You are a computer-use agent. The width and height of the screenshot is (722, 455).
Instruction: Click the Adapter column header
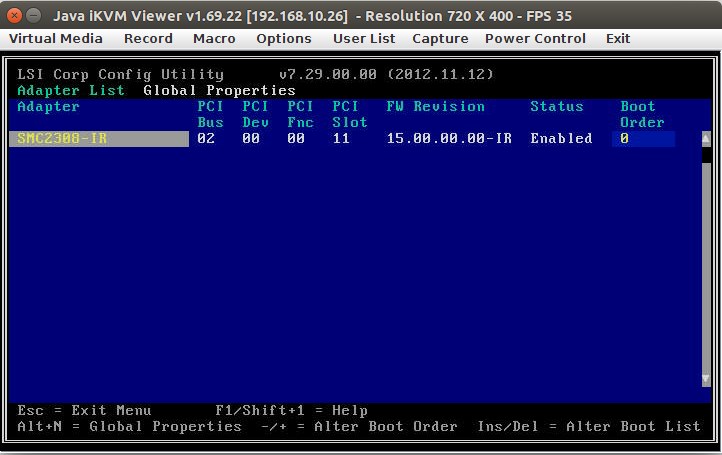[x=48, y=107]
